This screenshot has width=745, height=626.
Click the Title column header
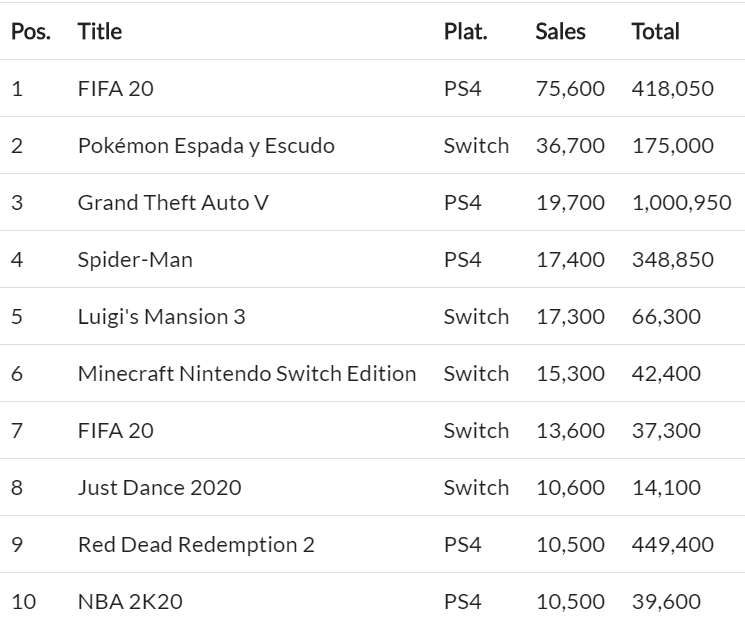point(99,31)
